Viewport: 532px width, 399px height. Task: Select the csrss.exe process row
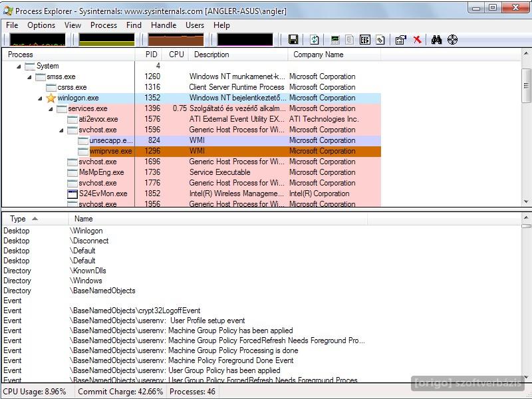[192, 88]
